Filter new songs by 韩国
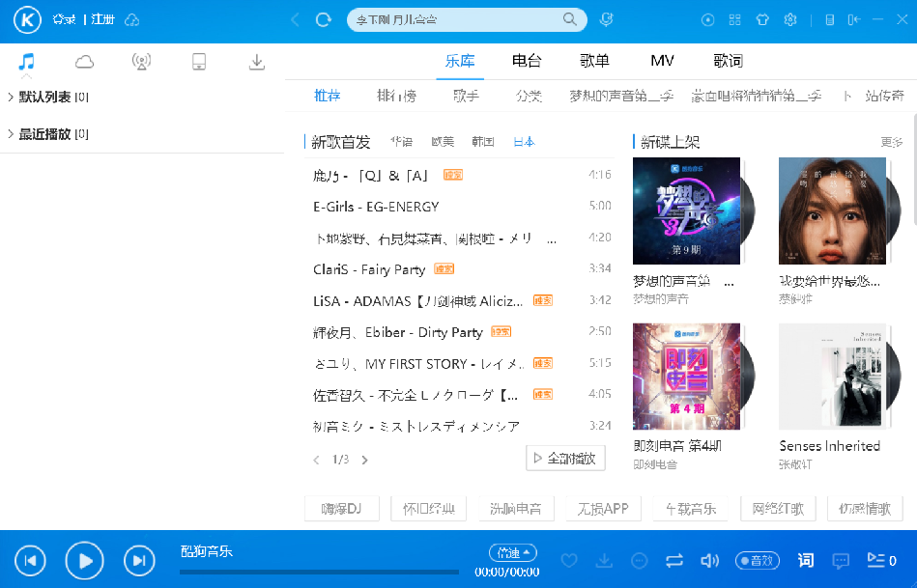 pos(483,141)
